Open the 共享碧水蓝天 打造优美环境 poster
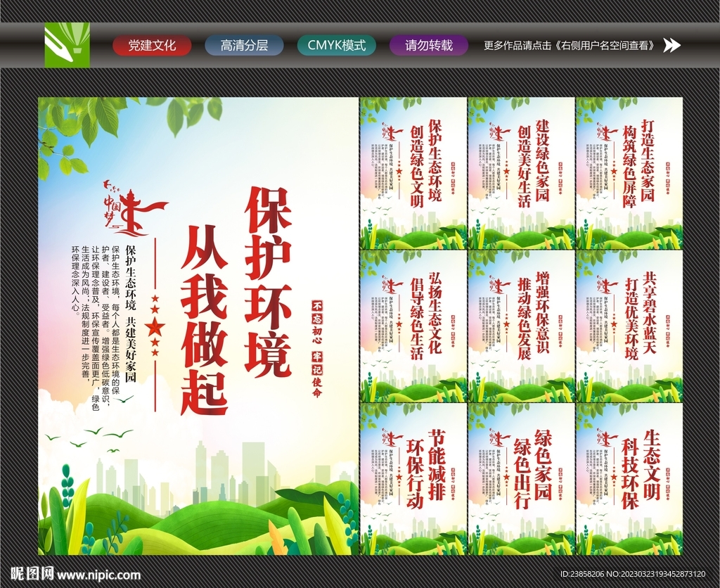 click(x=629, y=326)
